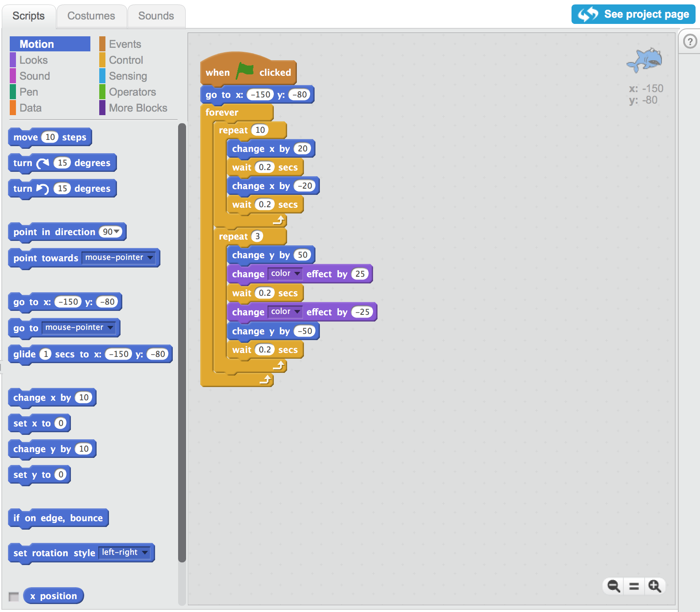Click See project page button
Image resolution: width=700 pixels, height=612 pixels.
pyautogui.click(x=634, y=14)
